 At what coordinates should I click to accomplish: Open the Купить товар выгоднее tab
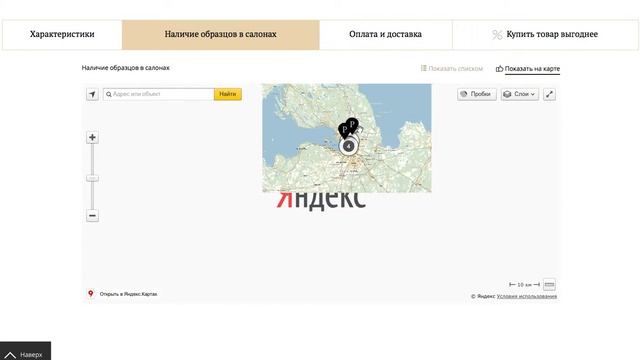(x=545, y=35)
